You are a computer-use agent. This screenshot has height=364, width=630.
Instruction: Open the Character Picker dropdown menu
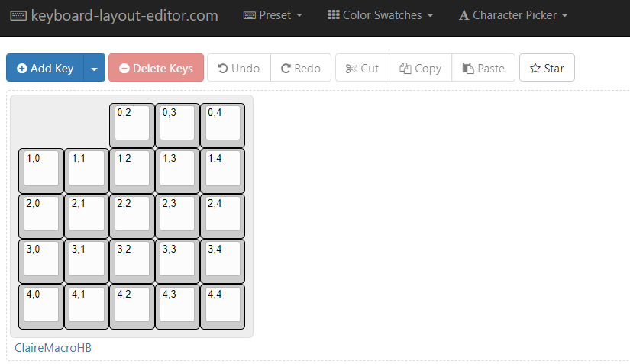click(513, 15)
